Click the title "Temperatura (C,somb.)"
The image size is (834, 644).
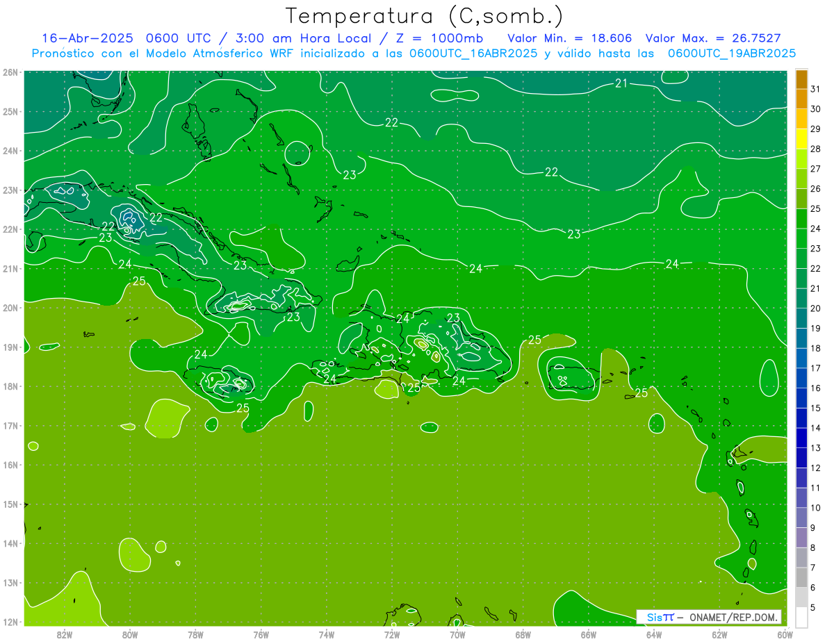pos(425,16)
